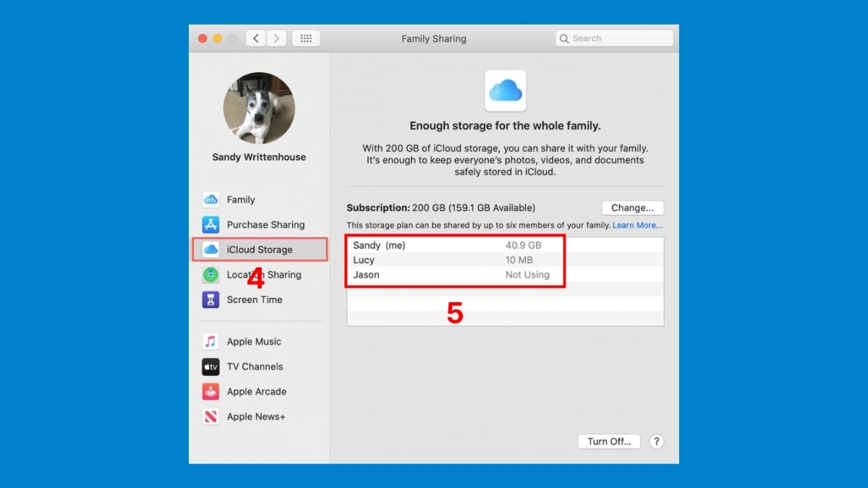Viewport: 868px width, 488px height.
Task: Minimize the window with the yellow button
Action: 217,38
